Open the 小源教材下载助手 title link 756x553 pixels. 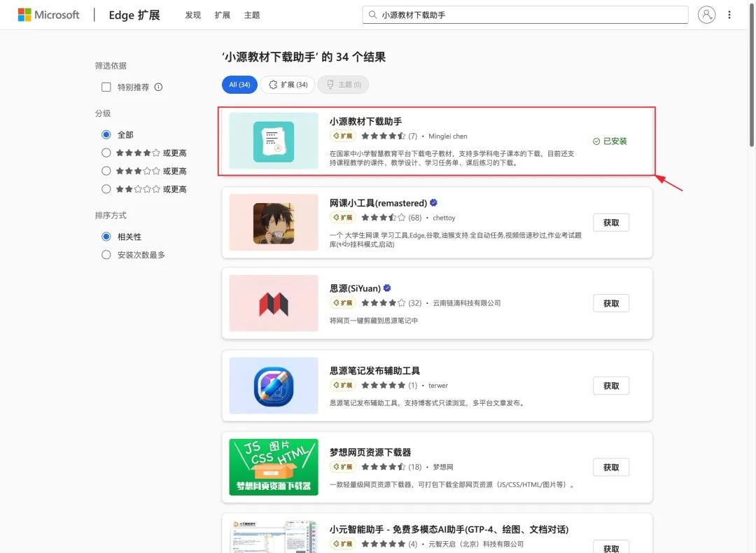tap(365, 122)
